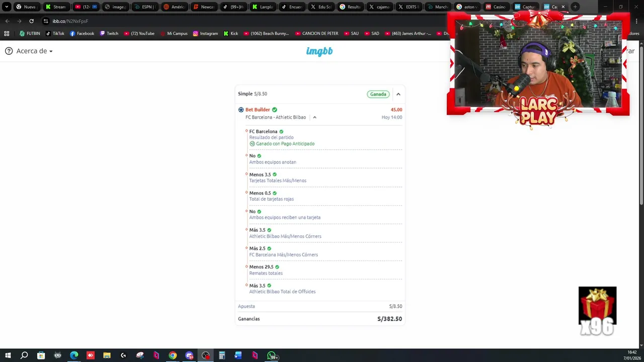The height and width of the screenshot is (362, 644).
Task: Open the (72) YouTube bookmark
Action: (139, 34)
